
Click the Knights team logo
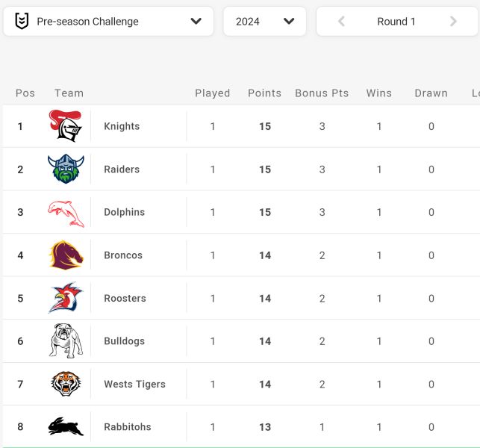pyautogui.click(x=66, y=126)
